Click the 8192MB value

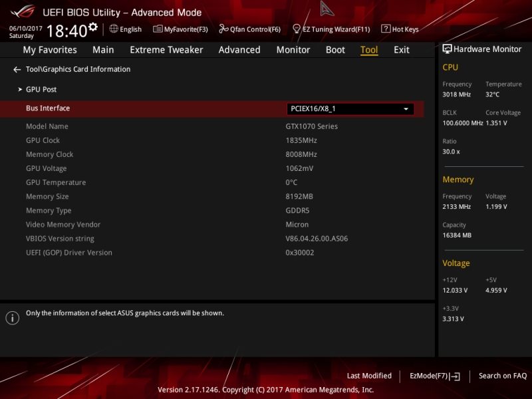point(299,196)
